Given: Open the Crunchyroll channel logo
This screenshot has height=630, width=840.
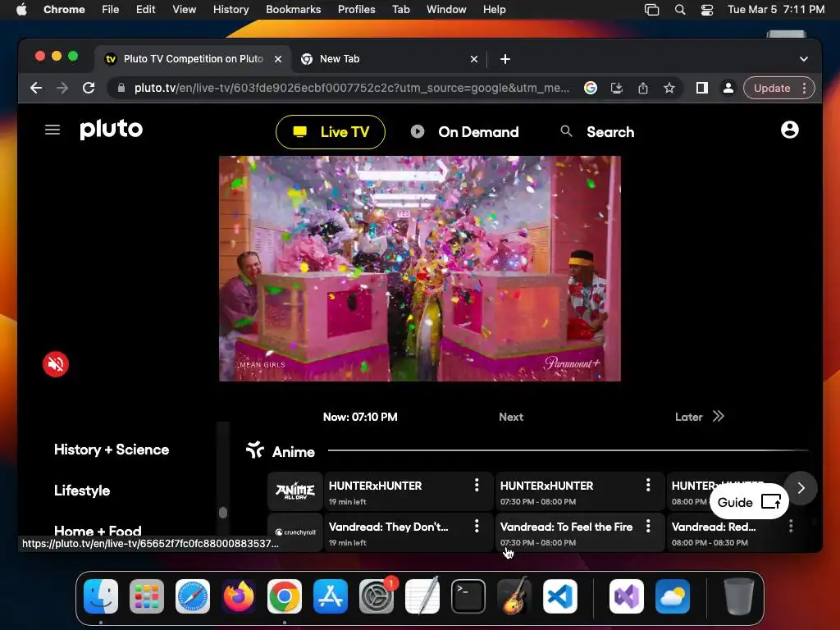Looking at the screenshot, I should 295,532.
